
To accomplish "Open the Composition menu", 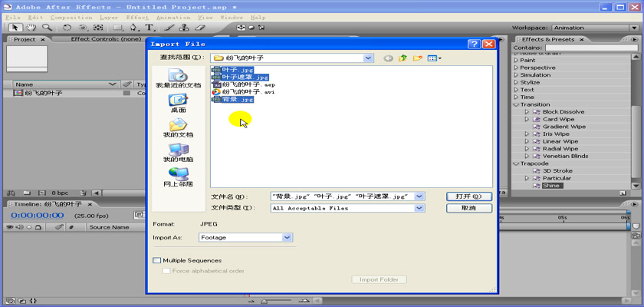I will tap(71, 18).
